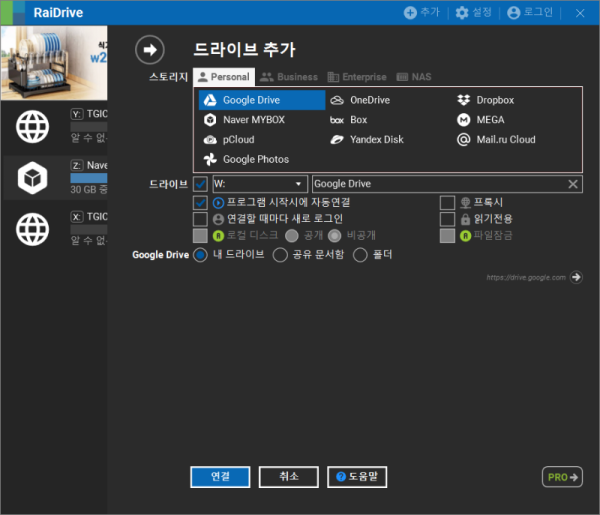The width and height of the screenshot is (600, 515).
Task: Enable the 읽기전용 checkbox
Action: click(x=447, y=219)
